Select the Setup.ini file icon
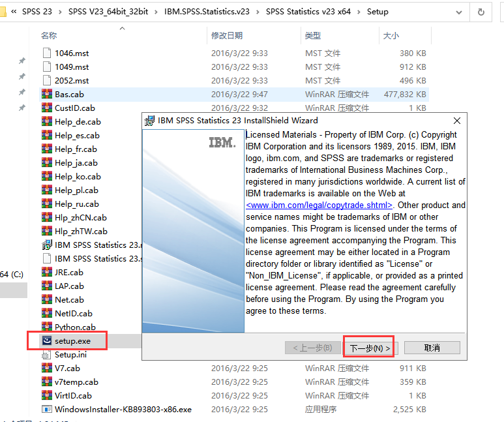This screenshot has height=422, width=504. (x=46, y=354)
